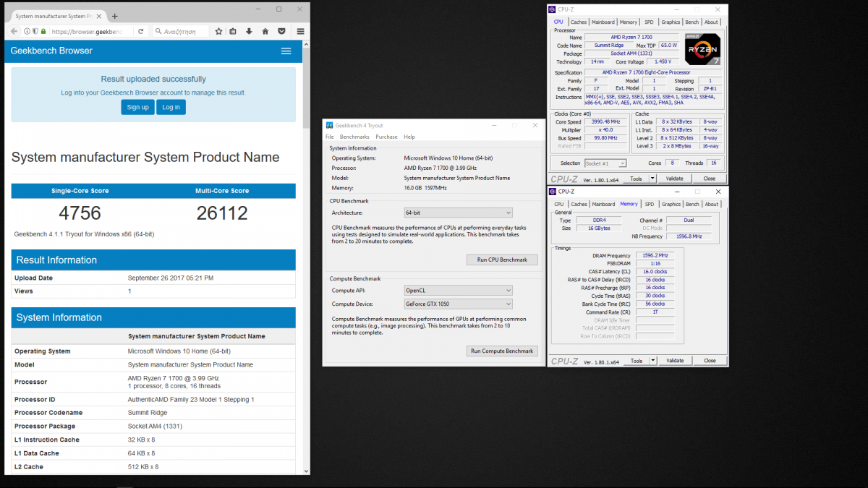Click the Geekbench 4 Tryout title bar icon
Viewport: 868px width, 488px height.
click(x=330, y=125)
